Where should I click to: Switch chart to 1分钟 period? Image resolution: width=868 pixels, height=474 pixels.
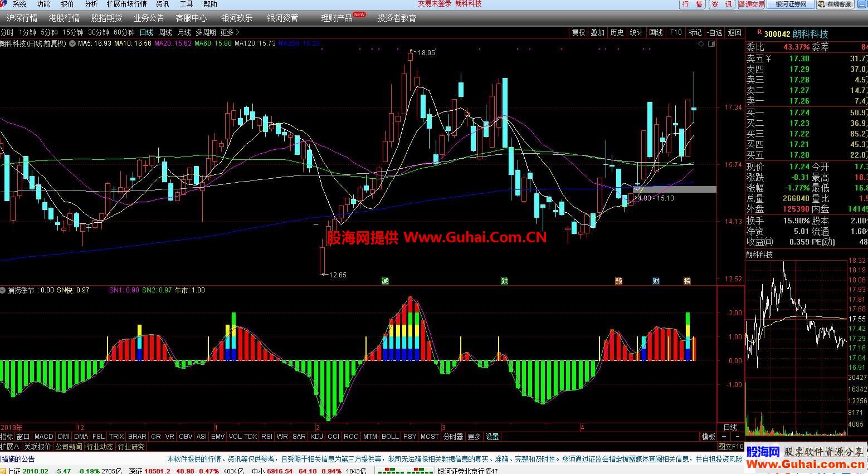(x=27, y=32)
